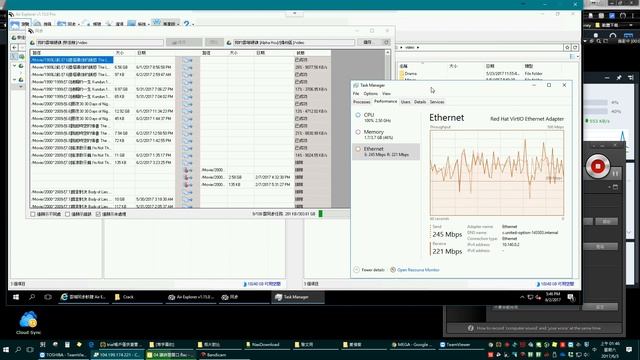Open the Cloud Sync desktop icon
This screenshot has height=360, width=640.
pos(28,322)
